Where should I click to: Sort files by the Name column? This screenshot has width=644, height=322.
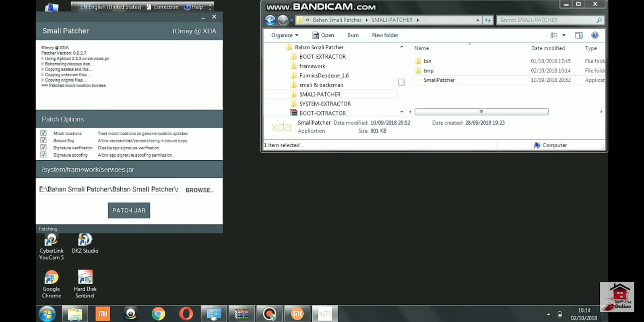(x=421, y=48)
